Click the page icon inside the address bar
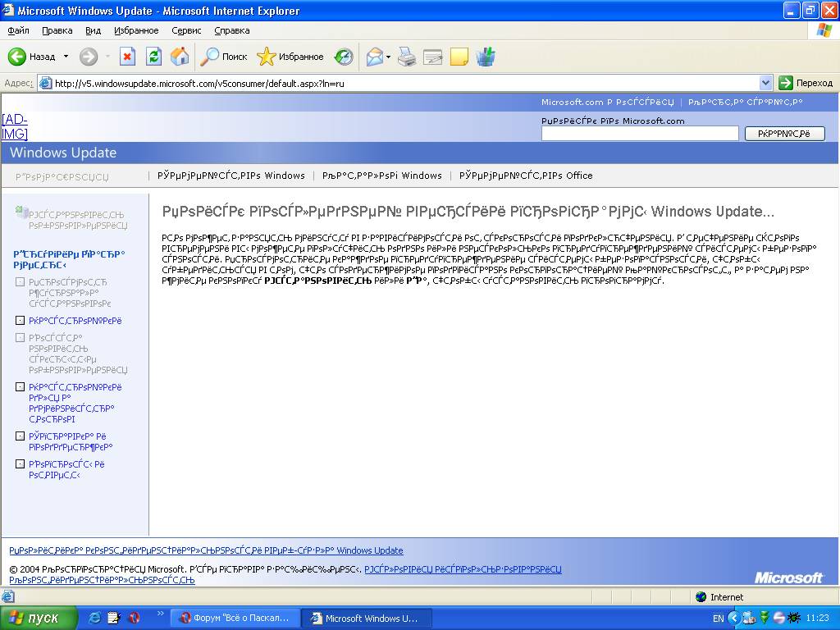The width and height of the screenshot is (840, 630). (46, 83)
